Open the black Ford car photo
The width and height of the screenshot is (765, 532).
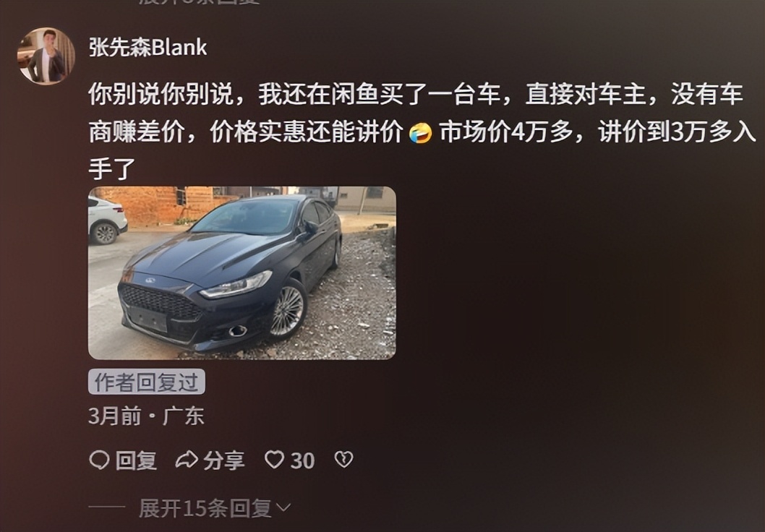242,273
